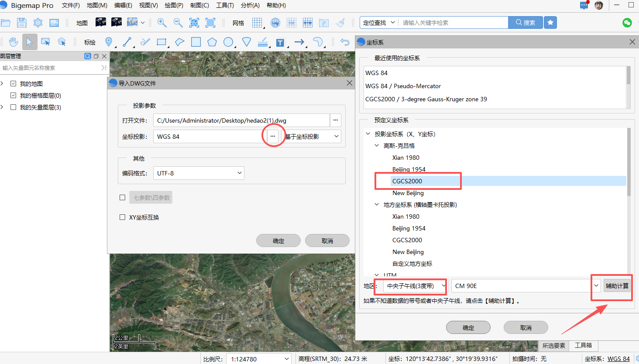Open the 分析(A) menu

click(250, 5)
